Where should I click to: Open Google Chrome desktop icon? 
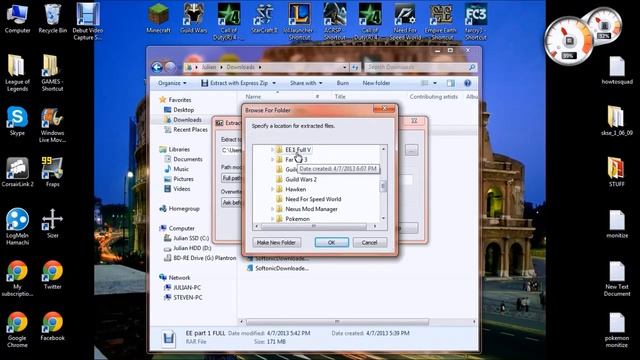pos(17,329)
